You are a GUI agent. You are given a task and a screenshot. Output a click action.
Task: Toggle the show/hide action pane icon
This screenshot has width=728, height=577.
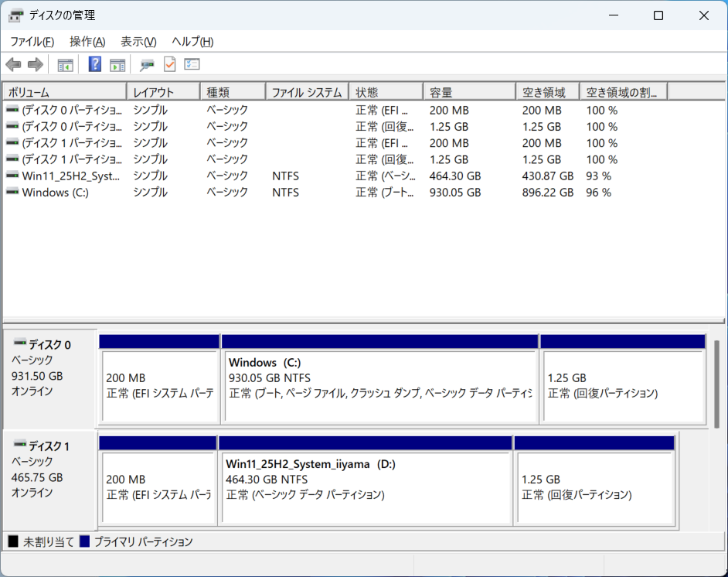pyautogui.click(x=117, y=65)
